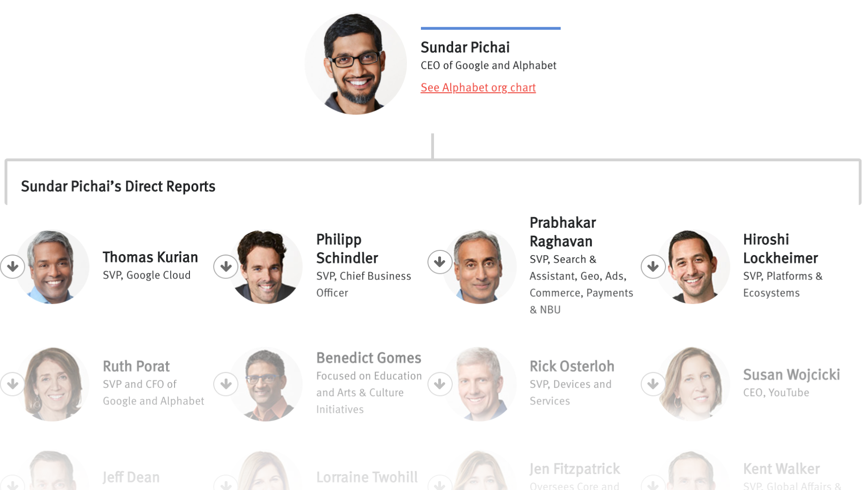Expand Hiroshi Lockheimer's reports arrow
Screen dimensions: 868x490
653,266
